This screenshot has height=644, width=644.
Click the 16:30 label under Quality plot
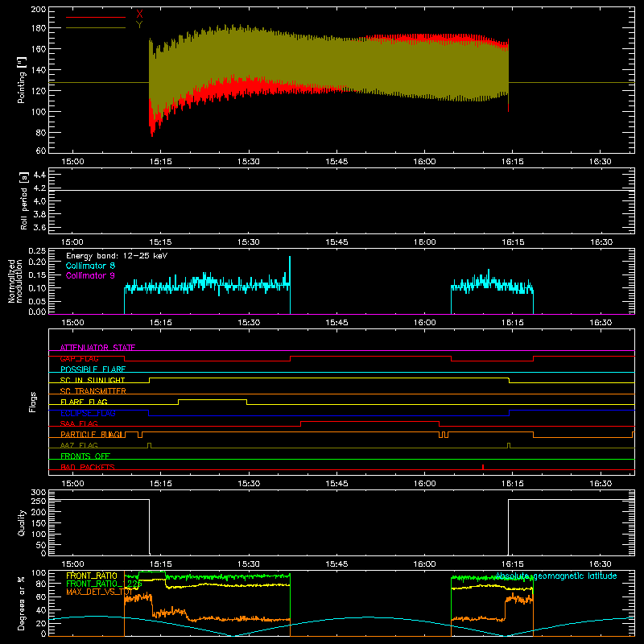(x=601, y=564)
